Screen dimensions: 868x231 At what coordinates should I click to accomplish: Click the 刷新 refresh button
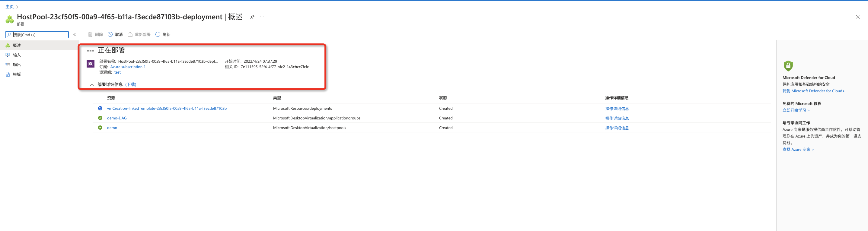click(163, 34)
